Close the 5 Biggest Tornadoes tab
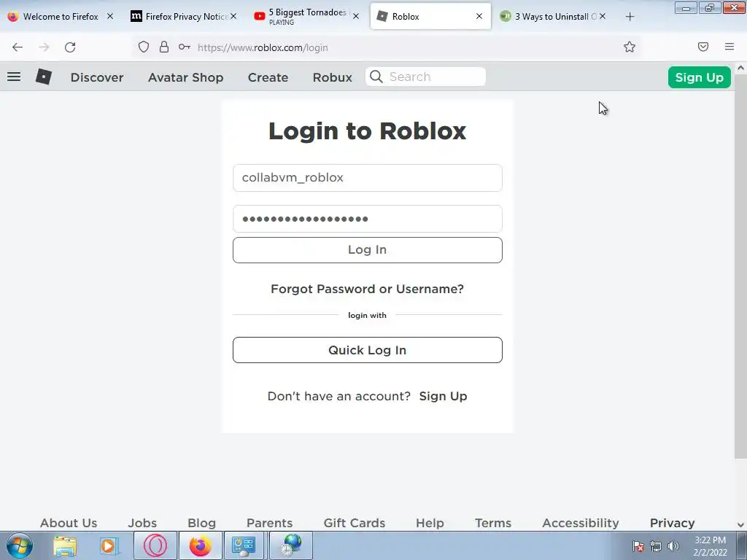 click(356, 16)
